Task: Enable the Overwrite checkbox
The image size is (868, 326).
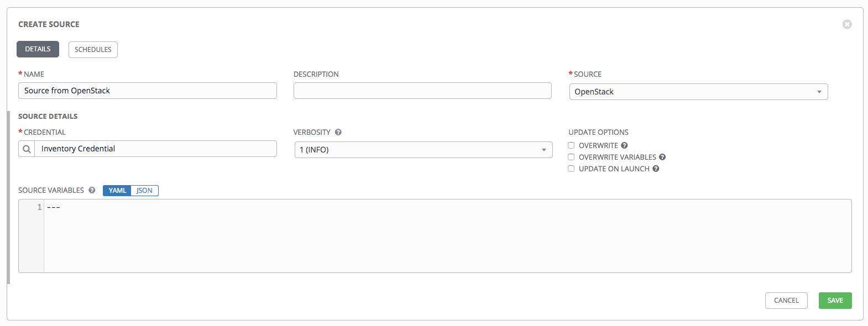Action: pos(571,145)
